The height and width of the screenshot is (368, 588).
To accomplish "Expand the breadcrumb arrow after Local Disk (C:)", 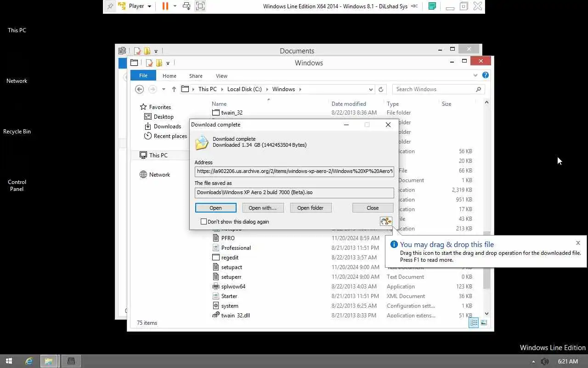I will tap(267, 89).
